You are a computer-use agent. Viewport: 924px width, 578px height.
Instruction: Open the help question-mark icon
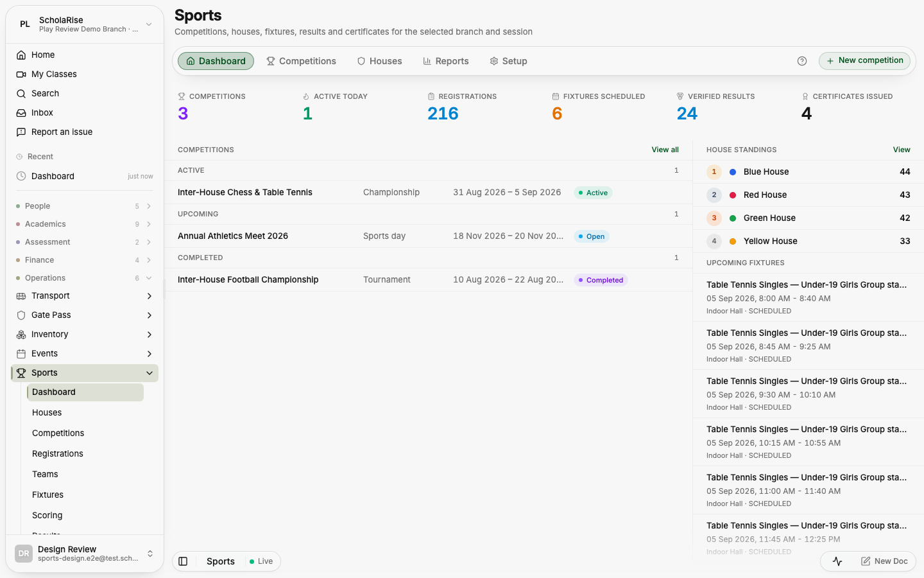802,61
